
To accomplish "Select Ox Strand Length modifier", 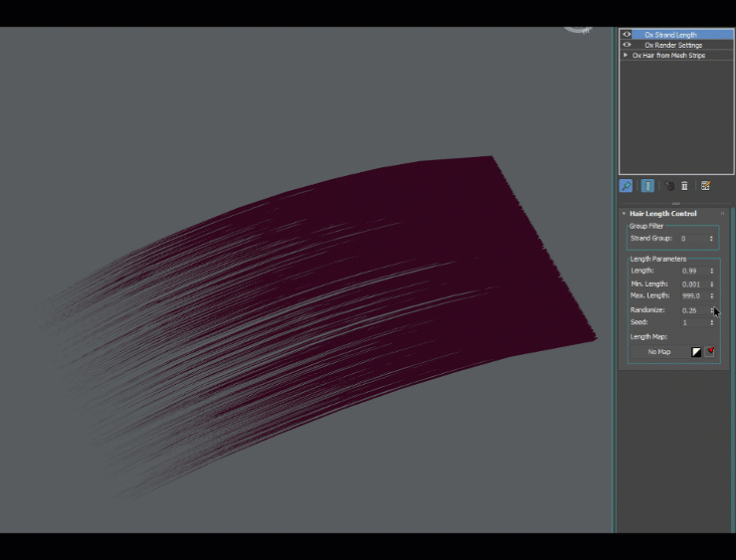I will pyautogui.click(x=670, y=35).
